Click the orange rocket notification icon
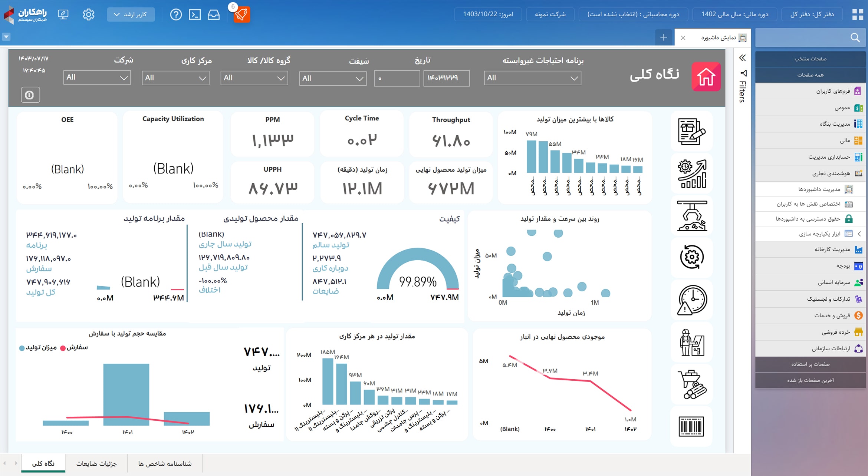Viewport: 868px width, 476px height. (241, 15)
